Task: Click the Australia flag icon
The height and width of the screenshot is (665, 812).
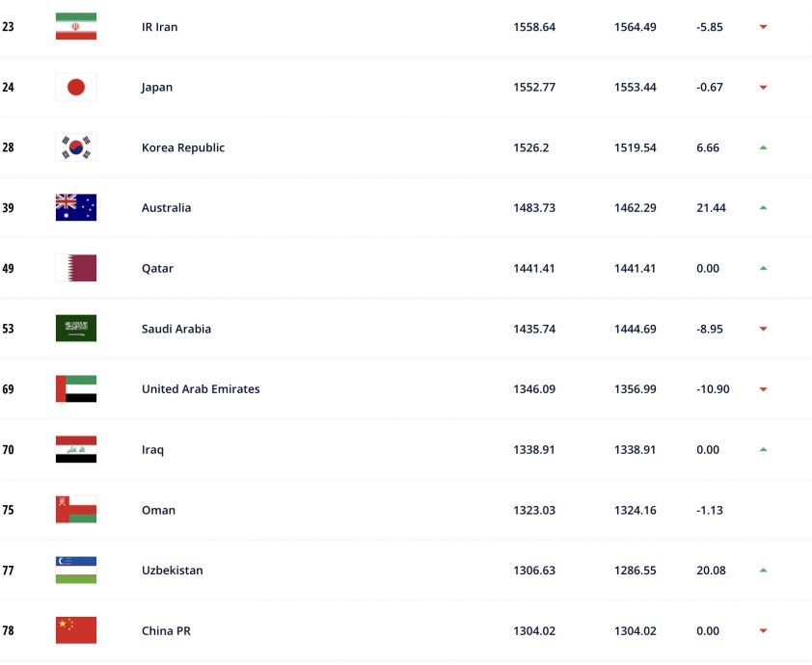Action: [x=76, y=207]
